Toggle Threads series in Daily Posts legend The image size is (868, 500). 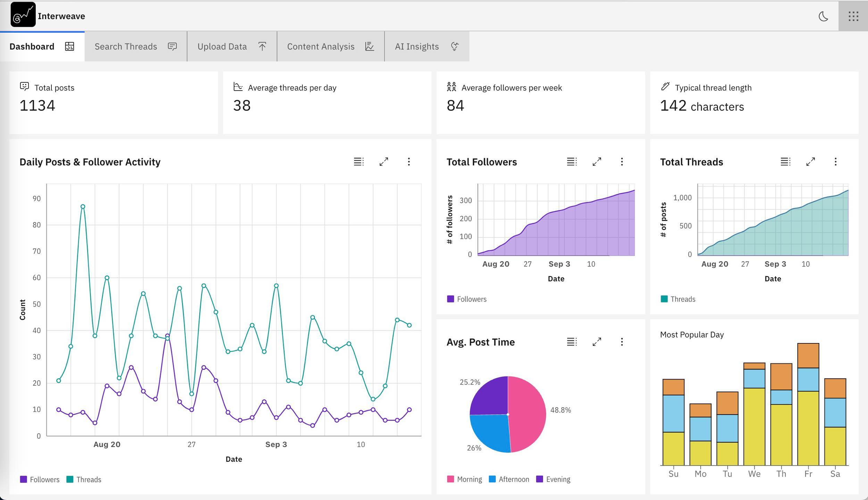click(x=84, y=480)
